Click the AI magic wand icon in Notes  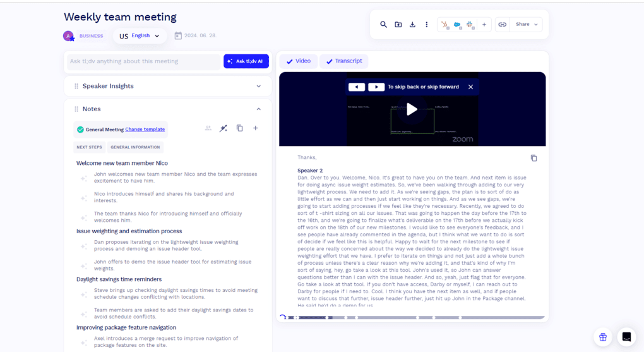(223, 129)
